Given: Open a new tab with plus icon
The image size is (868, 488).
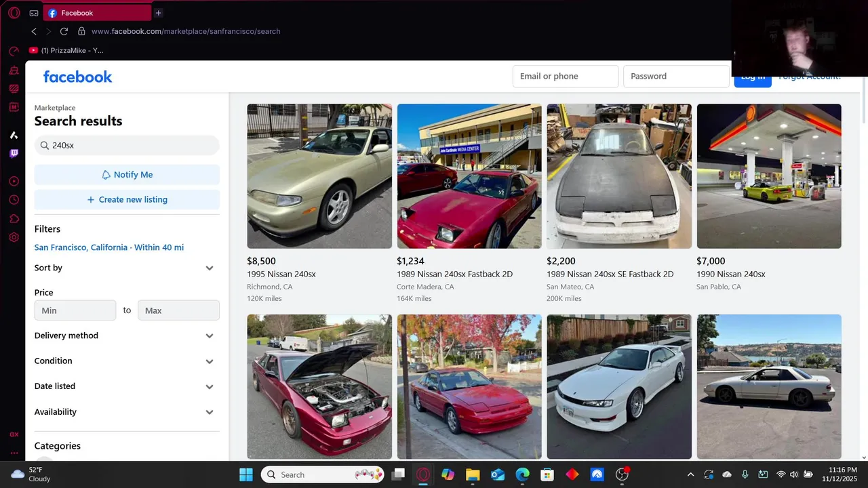Looking at the screenshot, I should pos(158,13).
